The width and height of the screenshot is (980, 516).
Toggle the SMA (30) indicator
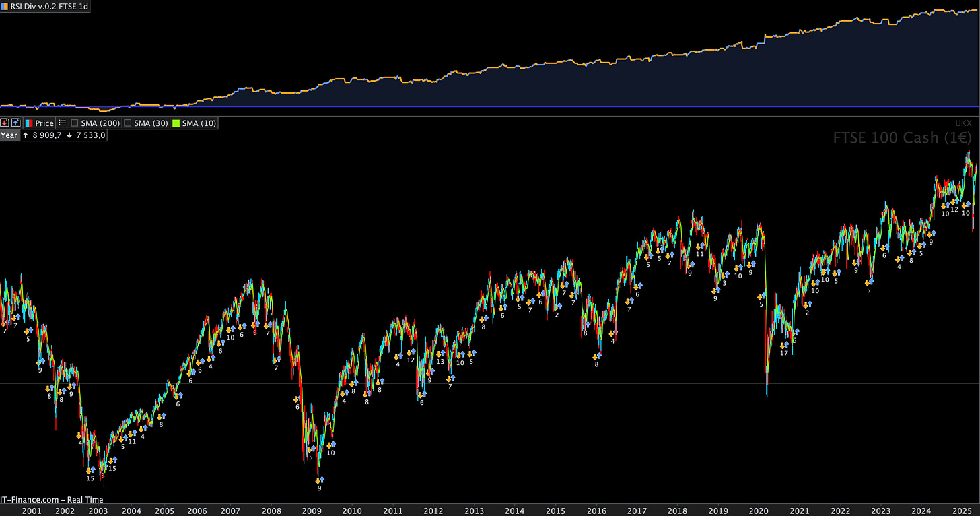pos(146,123)
